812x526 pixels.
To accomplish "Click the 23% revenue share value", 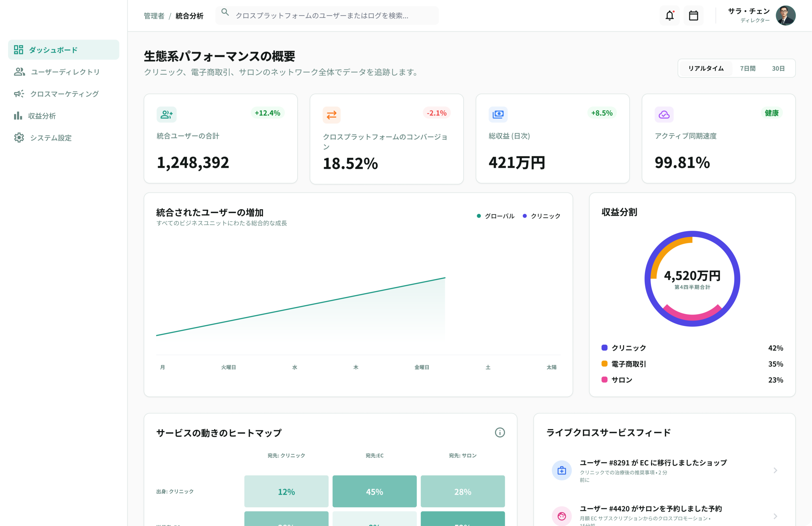I will (776, 380).
